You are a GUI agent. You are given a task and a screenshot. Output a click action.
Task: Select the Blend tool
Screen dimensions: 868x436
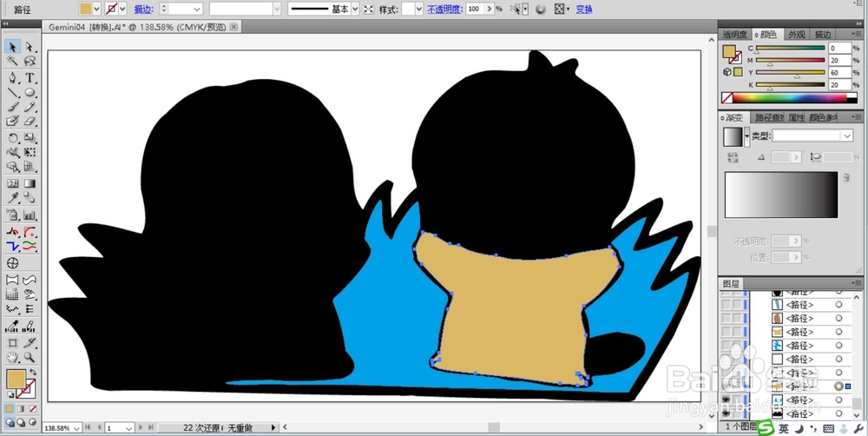[30, 198]
